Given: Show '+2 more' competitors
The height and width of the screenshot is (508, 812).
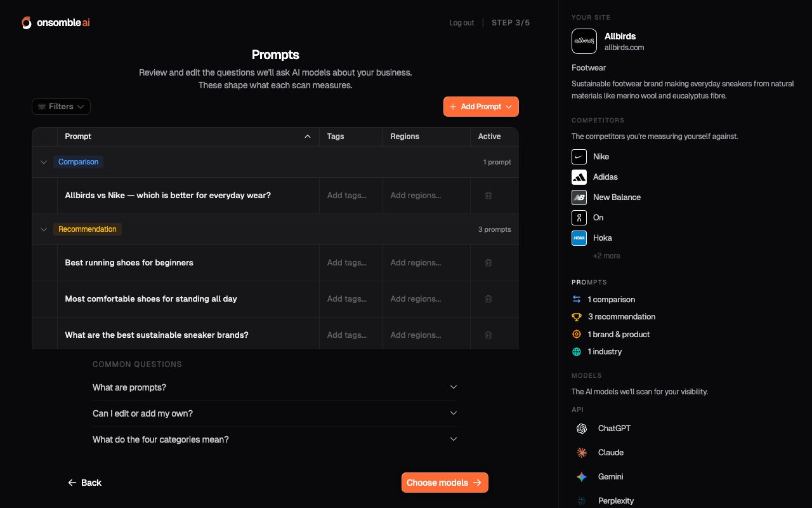Looking at the screenshot, I should 606,256.
